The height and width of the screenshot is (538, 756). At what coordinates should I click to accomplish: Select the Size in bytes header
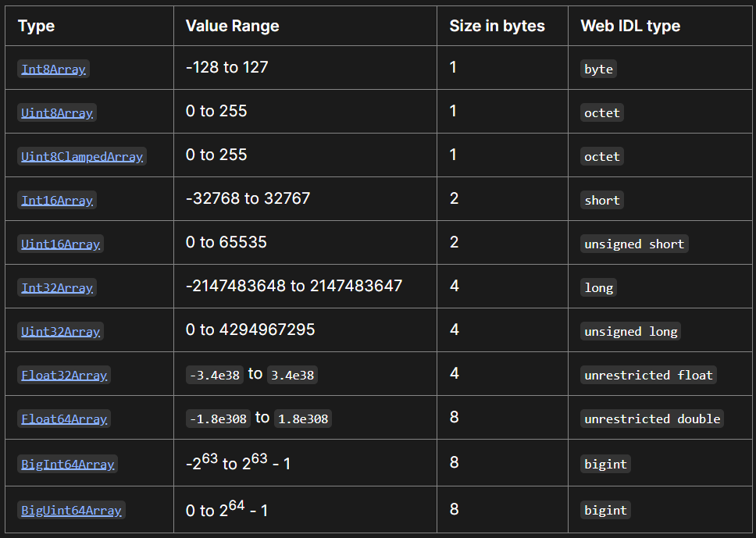click(496, 26)
